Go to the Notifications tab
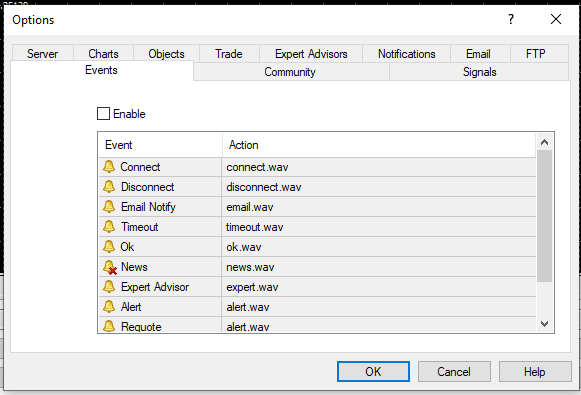The image size is (581, 395). (x=406, y=54)
